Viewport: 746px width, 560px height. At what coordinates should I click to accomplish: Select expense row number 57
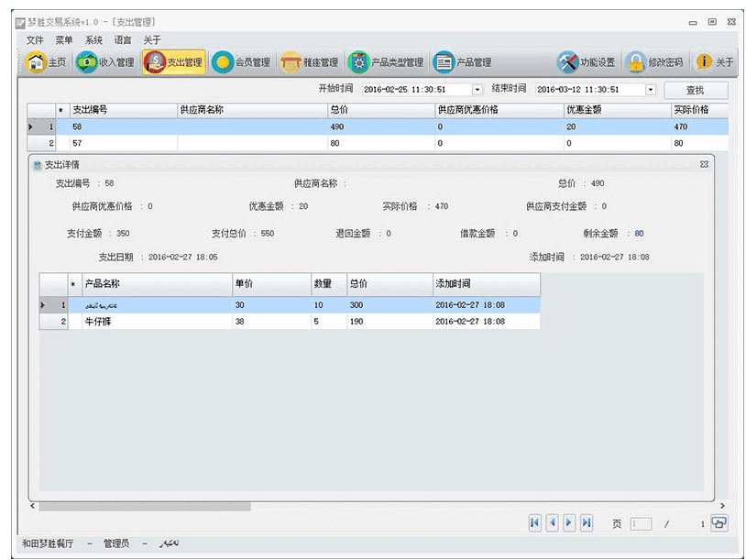tap(378, 143)
